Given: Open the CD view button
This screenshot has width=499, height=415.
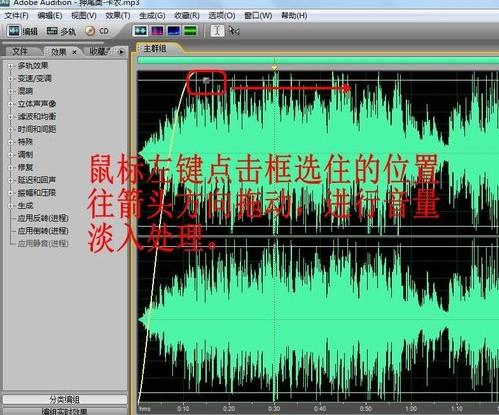Looking at the screenshot, I should tap(97, 31).
